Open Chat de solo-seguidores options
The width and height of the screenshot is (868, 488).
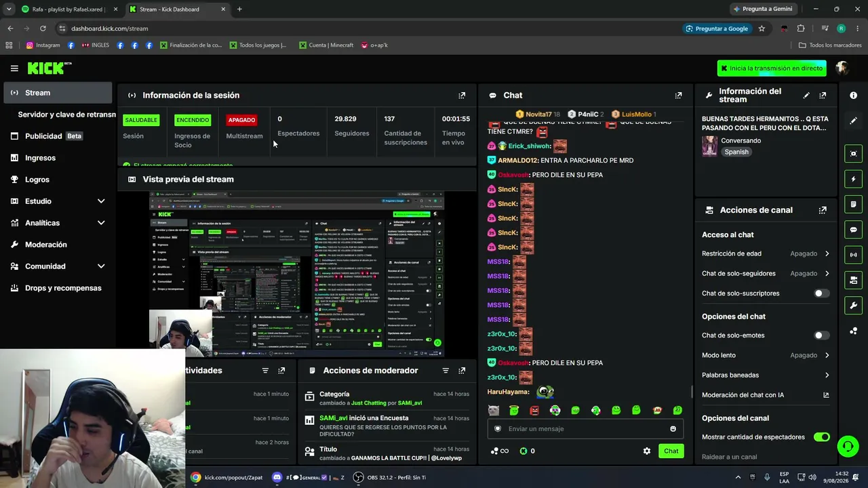766,273
